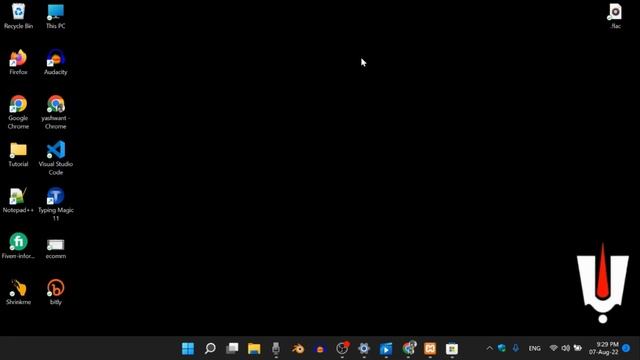
Task: Select the Fiverr-infor desktop icon
Action: tap(18, 246)
